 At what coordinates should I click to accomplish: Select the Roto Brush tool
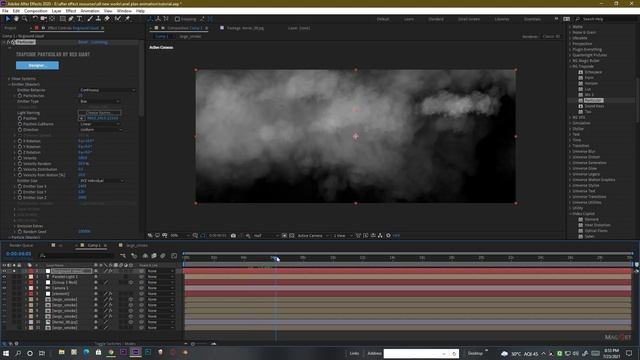[x=118, y=19]
